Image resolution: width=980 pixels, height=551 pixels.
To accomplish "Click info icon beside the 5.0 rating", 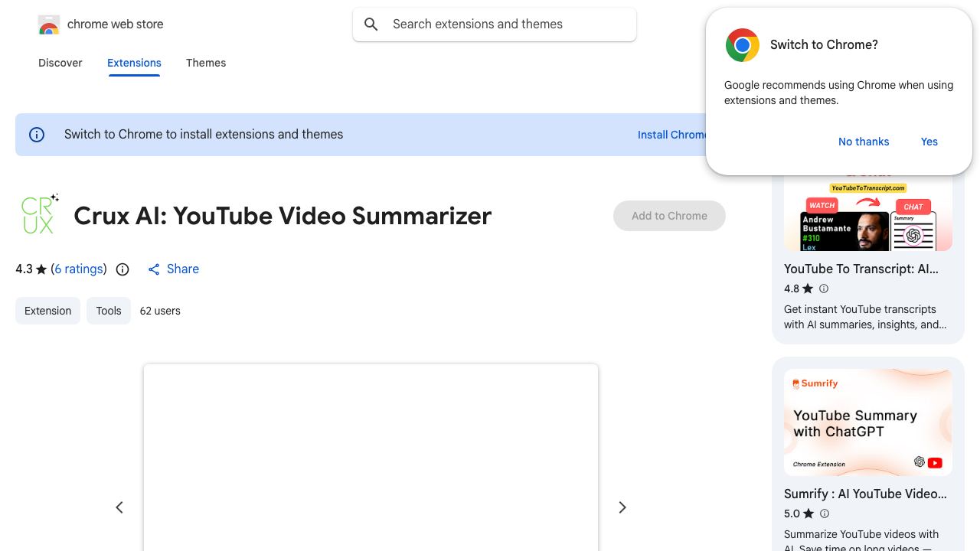I will 825,514.
